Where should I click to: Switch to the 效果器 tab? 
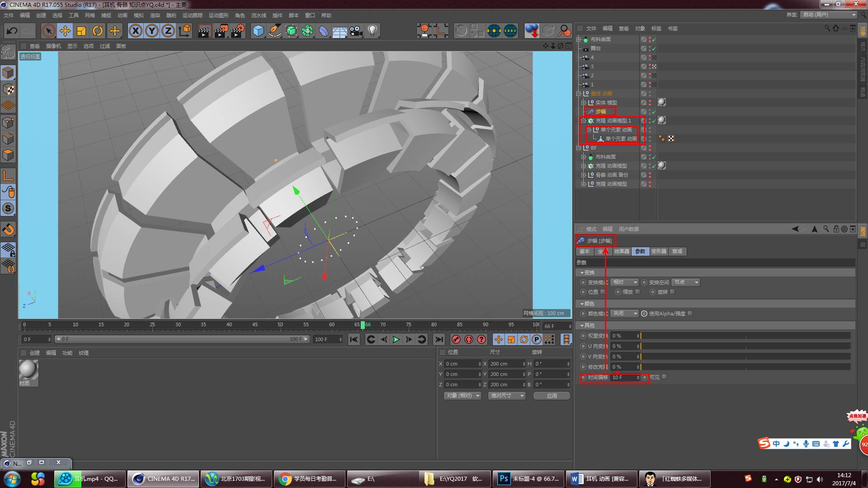coord(622,251)
